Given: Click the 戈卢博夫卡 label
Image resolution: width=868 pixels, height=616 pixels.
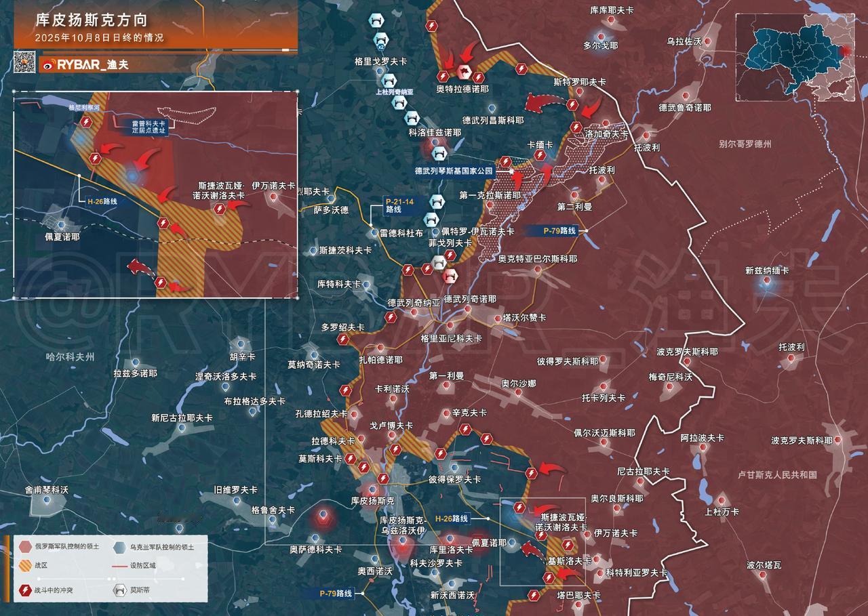Looking at the screenshot, I should [391, 426].
